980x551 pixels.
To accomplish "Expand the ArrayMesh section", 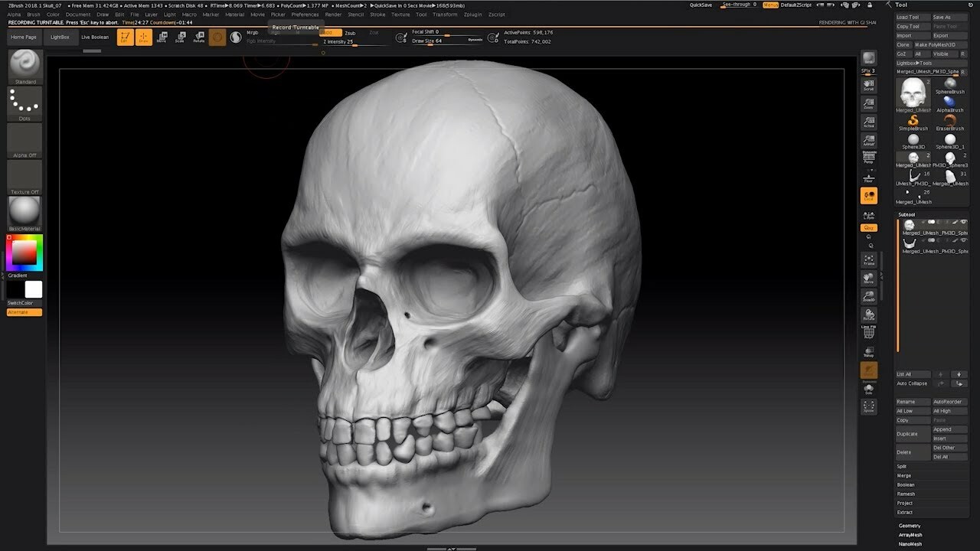I will pos(910,535).
